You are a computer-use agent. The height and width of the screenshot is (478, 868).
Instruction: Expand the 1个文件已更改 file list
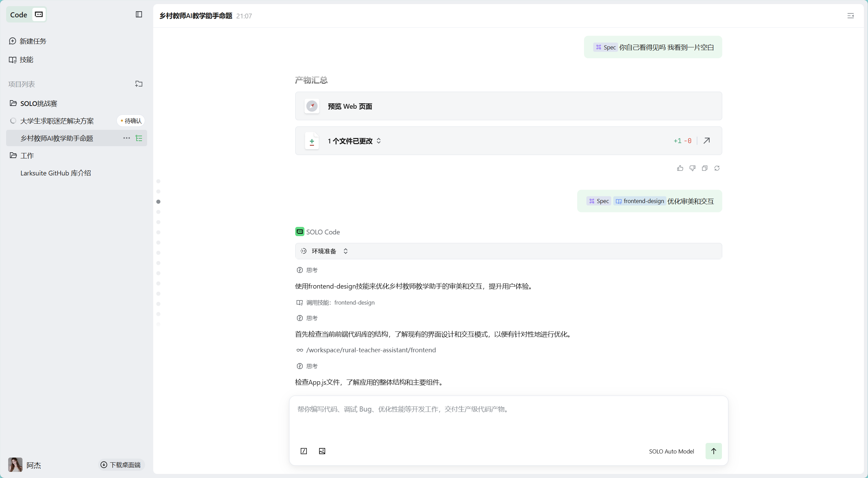point(379,141)
